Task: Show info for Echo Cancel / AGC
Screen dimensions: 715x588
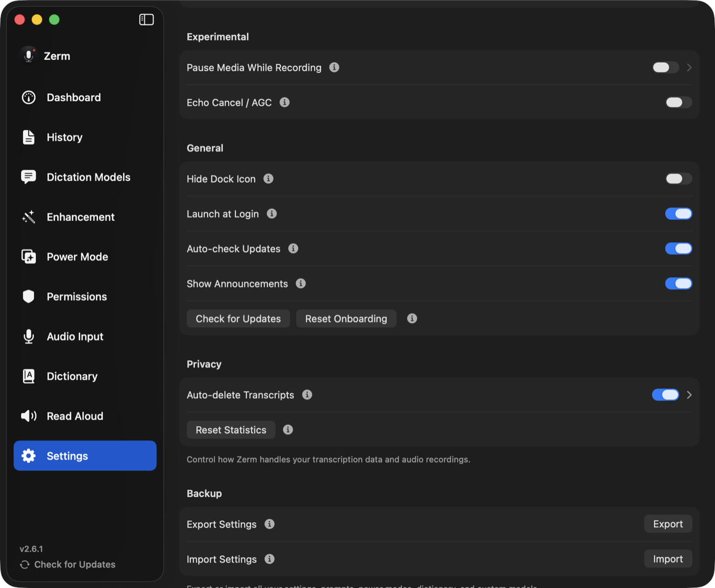Action: pyautogui.click(x=285, y=103)
